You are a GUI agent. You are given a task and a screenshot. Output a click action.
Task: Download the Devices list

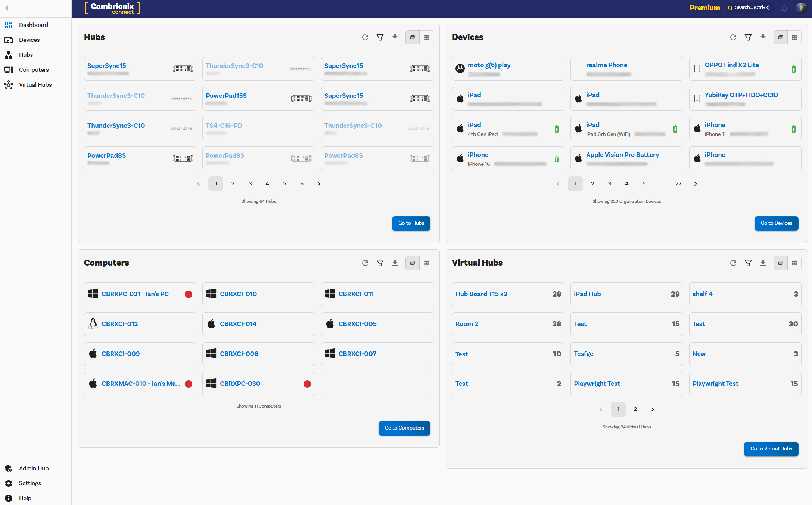763,37
